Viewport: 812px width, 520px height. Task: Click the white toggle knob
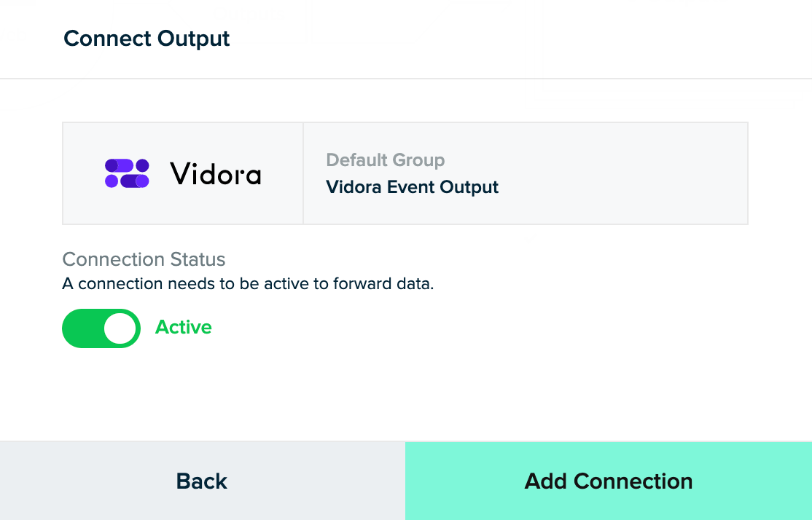pyautogui.click(x=120, y=328)
